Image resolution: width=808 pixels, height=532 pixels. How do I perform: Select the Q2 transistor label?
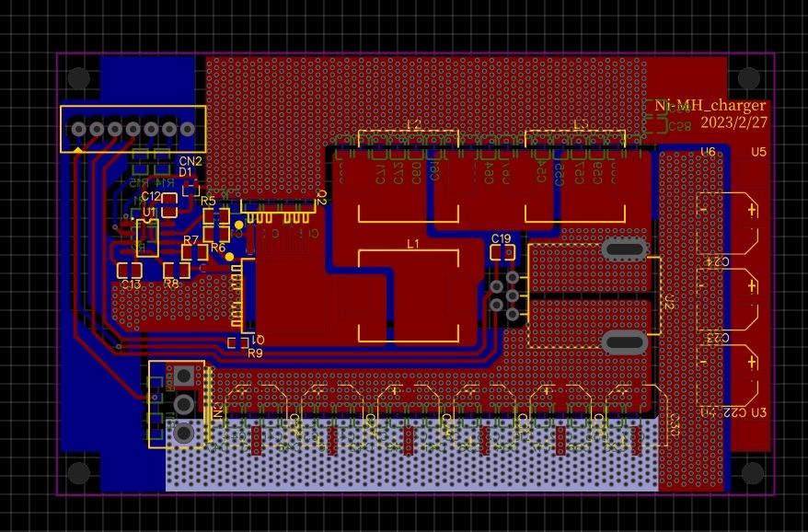click(320, 198)
